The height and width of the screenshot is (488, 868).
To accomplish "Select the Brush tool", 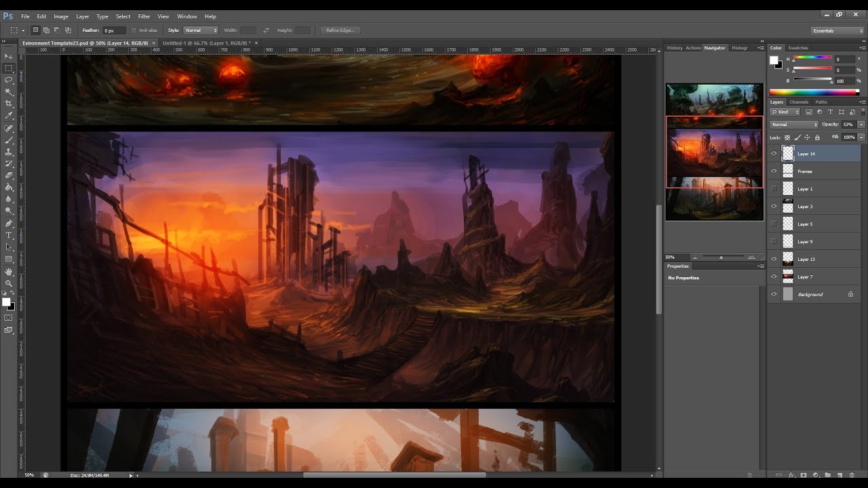I will (9, 140).
